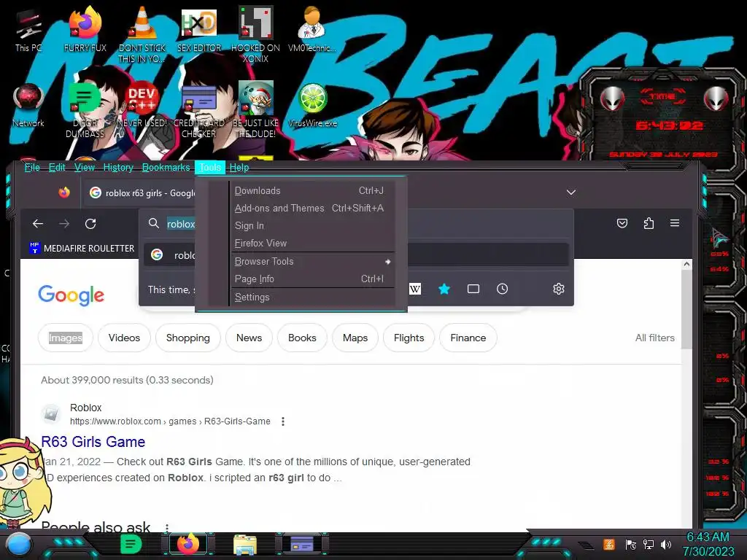
Task: Open search settings gear in dropdown
Action: [559, 289]
